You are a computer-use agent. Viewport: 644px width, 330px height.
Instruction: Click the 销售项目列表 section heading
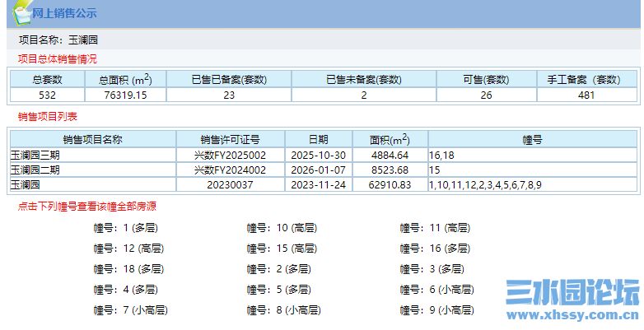48,117
